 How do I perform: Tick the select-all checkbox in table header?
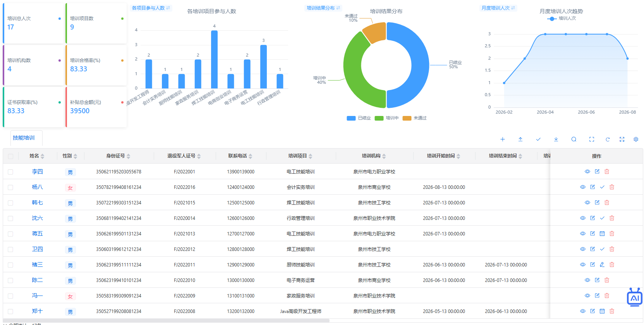[x=10, y=156]
